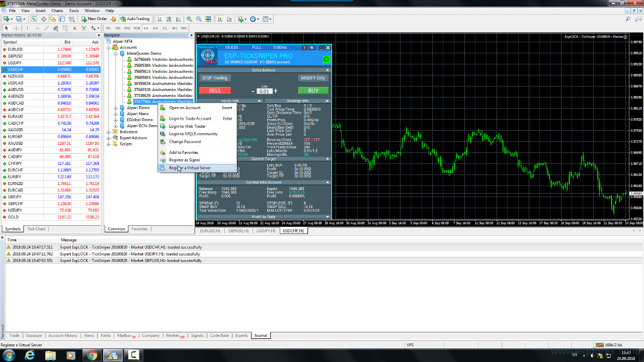Screen dimensions: 644x362
Task: Open the Charts menu in menu bar
Action: (57, 11)
